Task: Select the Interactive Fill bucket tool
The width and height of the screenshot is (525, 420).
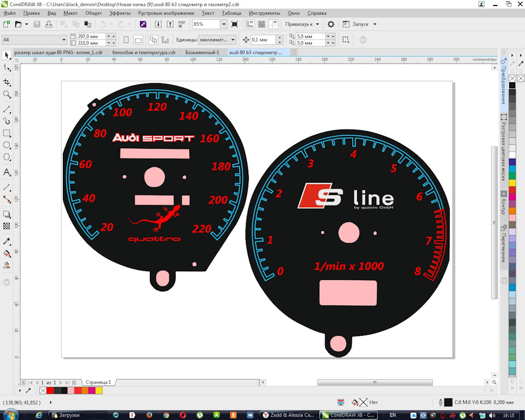Action: pyautogui.click(x=7, y=253)
